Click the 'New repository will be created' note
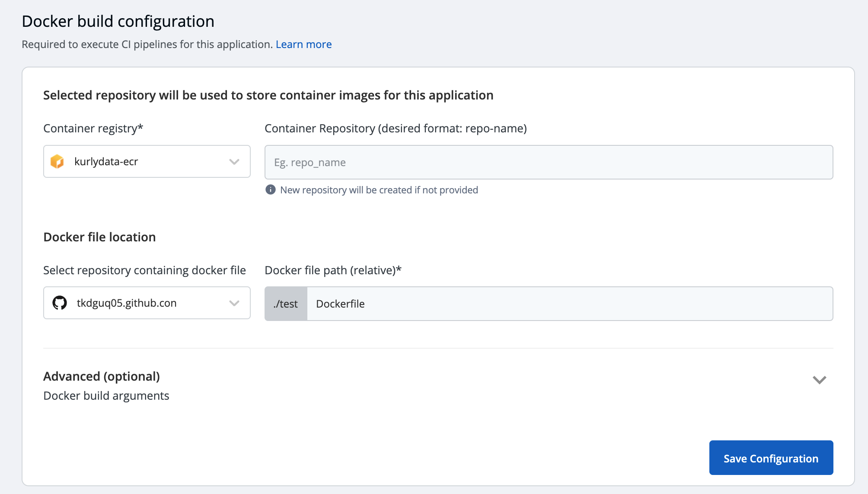868x494 pixels. coord(379,190)
